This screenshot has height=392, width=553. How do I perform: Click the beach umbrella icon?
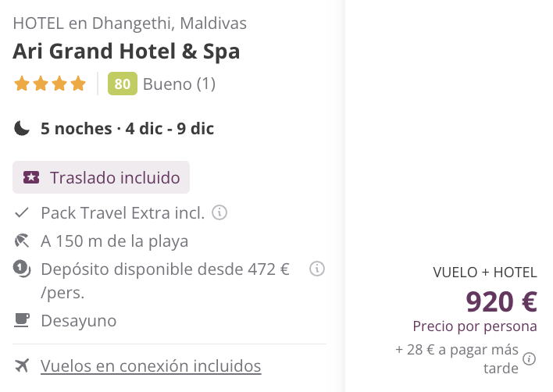22,241
